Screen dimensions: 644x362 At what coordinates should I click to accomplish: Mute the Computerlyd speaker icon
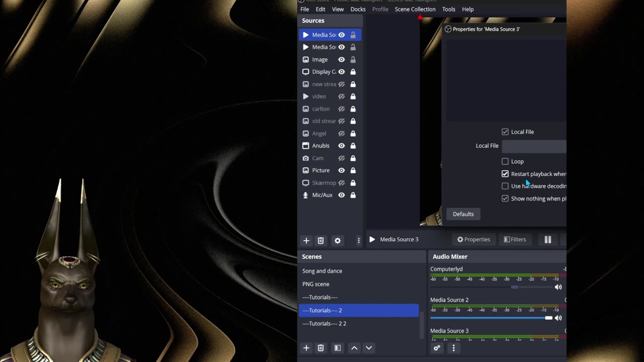coord(558,287)
